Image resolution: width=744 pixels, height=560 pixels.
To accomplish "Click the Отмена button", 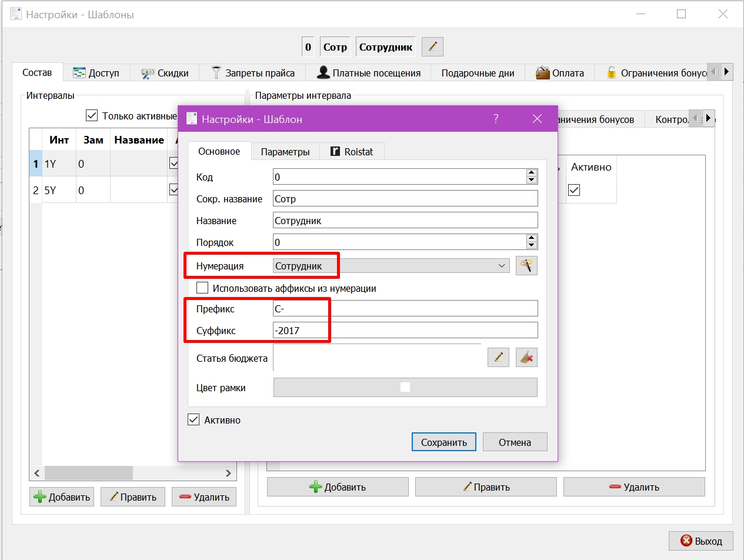I will coord(515,442).
